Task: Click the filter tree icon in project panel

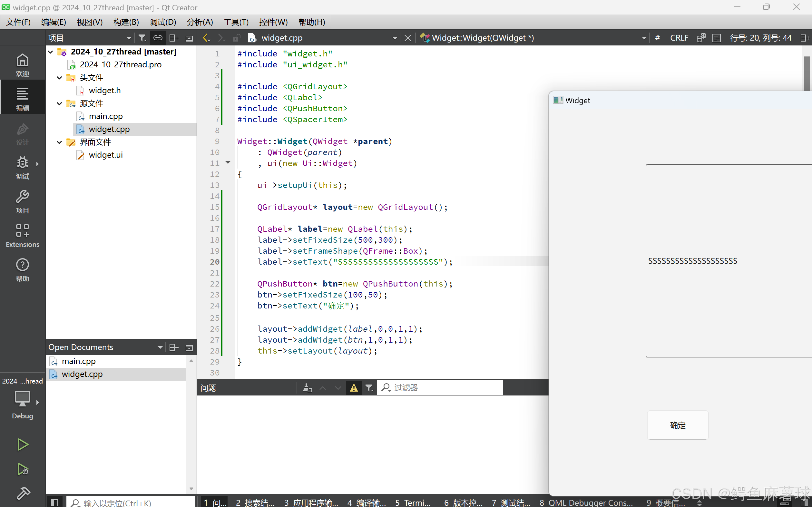Action: point(142,38)
